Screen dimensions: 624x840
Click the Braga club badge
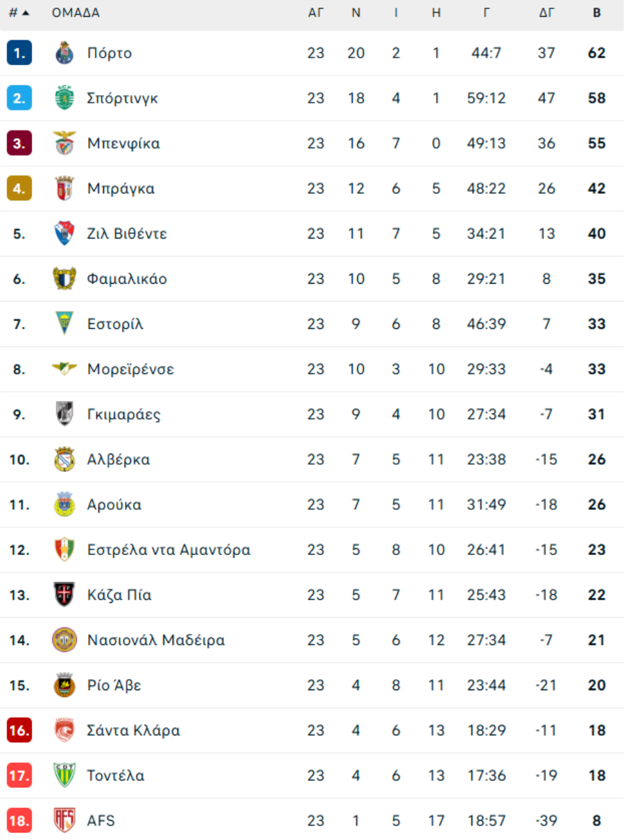pyautogui.click(x=64, y=189)
